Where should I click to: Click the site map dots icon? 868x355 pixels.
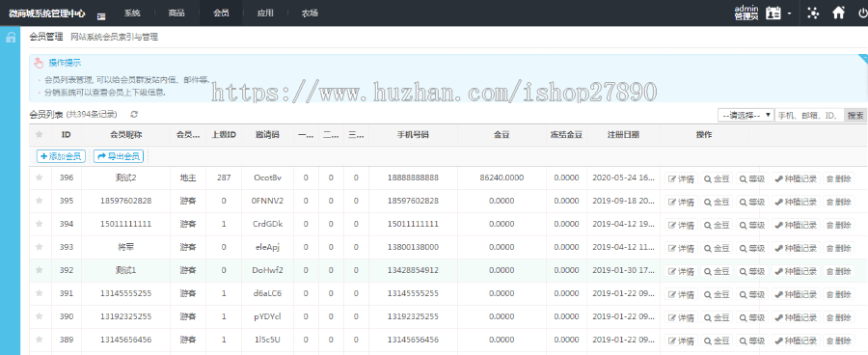(813, 13)
